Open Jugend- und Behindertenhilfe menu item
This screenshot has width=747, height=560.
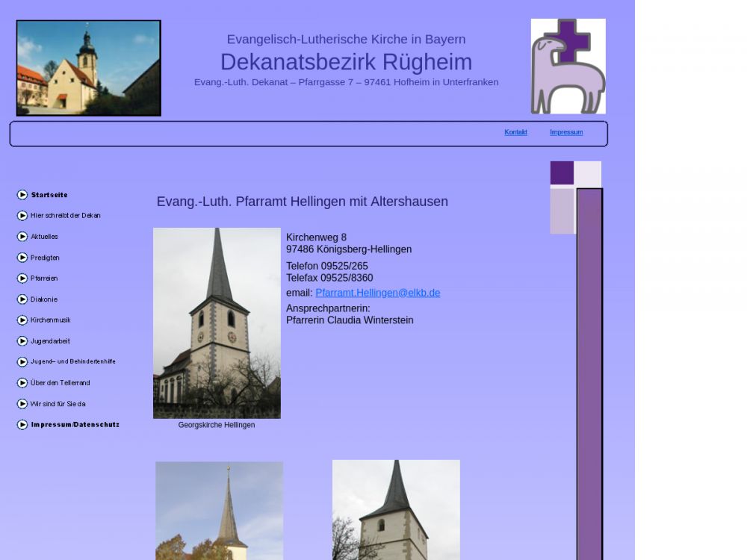[x=72, y=361]
